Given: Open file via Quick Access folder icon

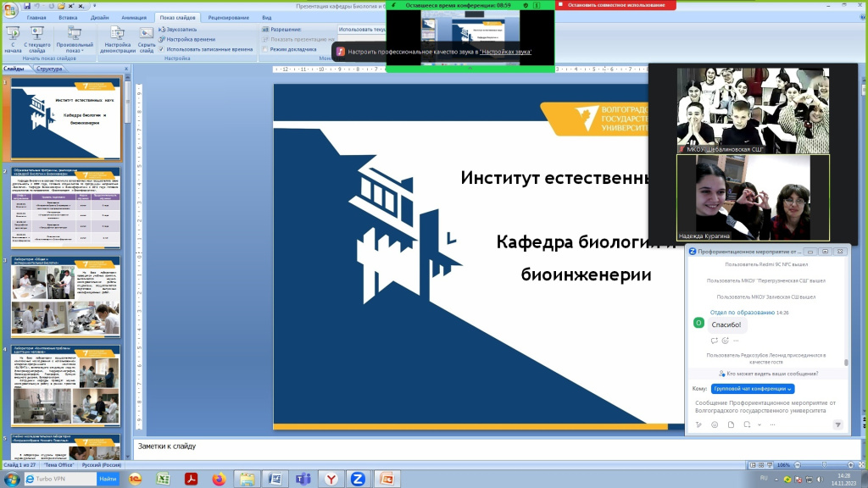Looking at the screenshot, I should (x=61, y=6).
